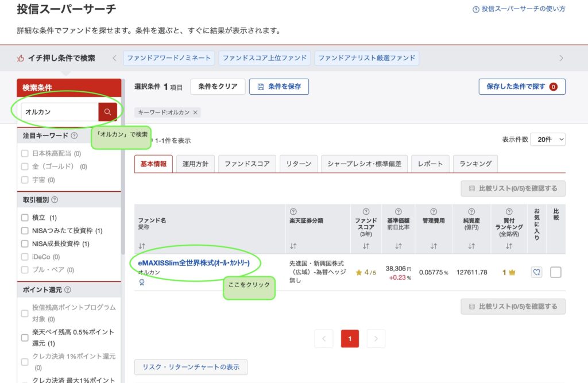Select ファンドアワードノミネート preset

[169, 58]
